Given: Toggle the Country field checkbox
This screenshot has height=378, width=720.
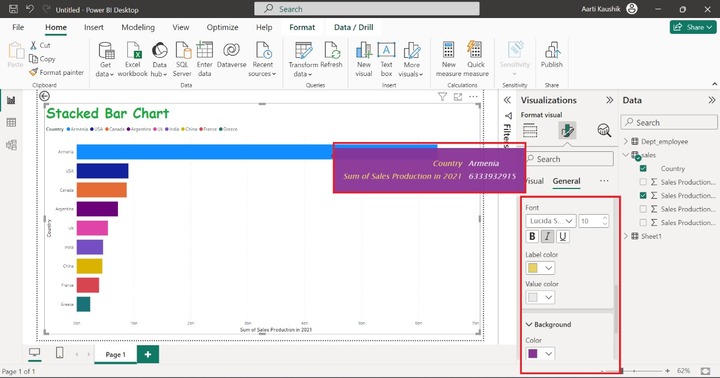Looking at the screenshot, I should pyautogui.click(x=643, y=169).
